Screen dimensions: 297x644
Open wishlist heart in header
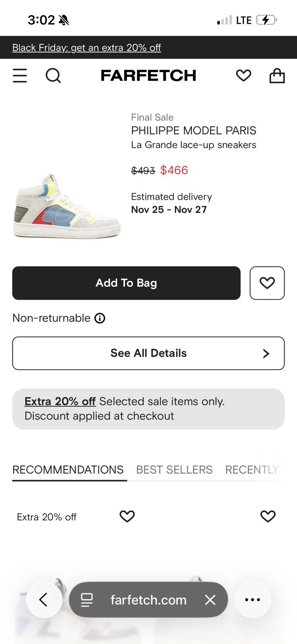pos(244,75)
